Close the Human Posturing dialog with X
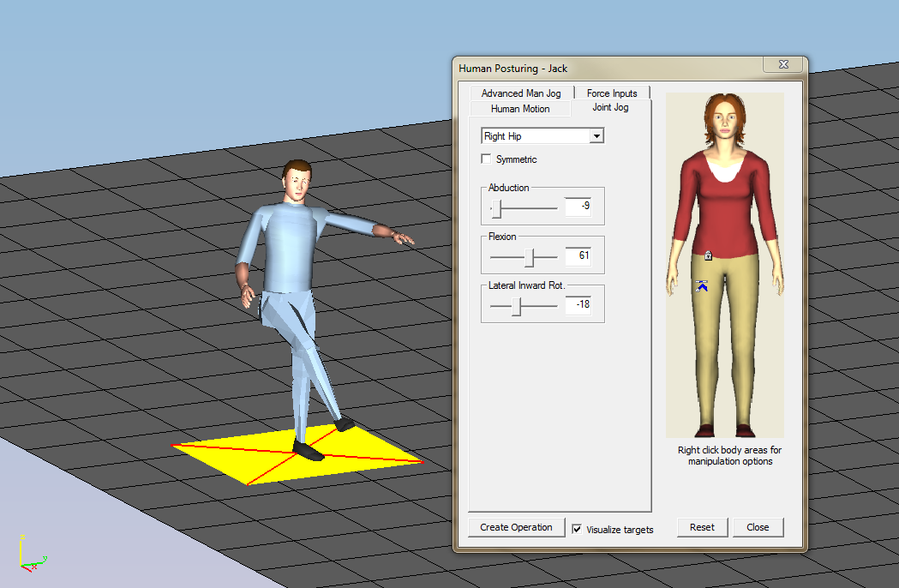899x588 pixels. tap(783, 64)
